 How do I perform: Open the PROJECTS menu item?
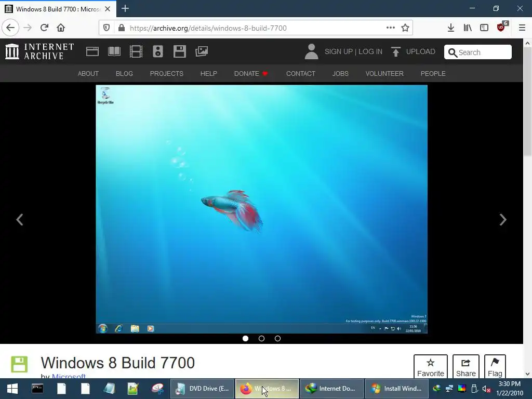point(167,74)
